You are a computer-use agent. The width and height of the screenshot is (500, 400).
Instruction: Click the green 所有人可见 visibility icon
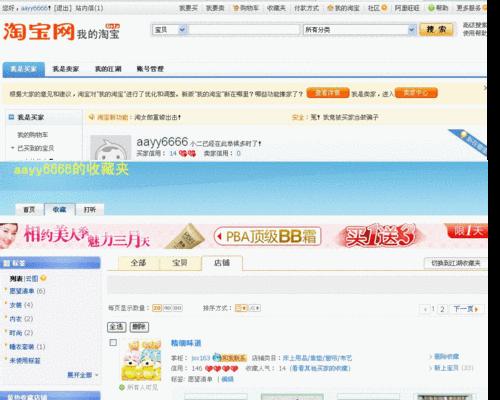(122, 387)
